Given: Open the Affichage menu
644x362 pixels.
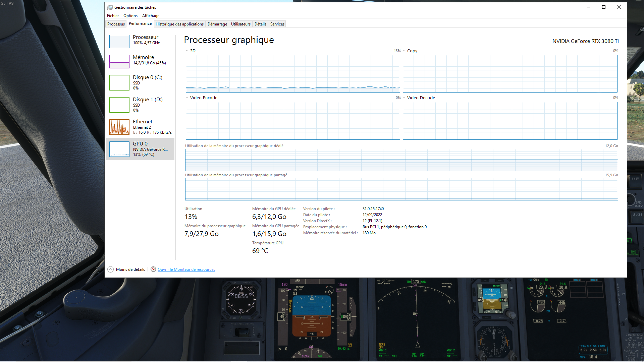Looking at the screenshot, I should pos(151,16).
